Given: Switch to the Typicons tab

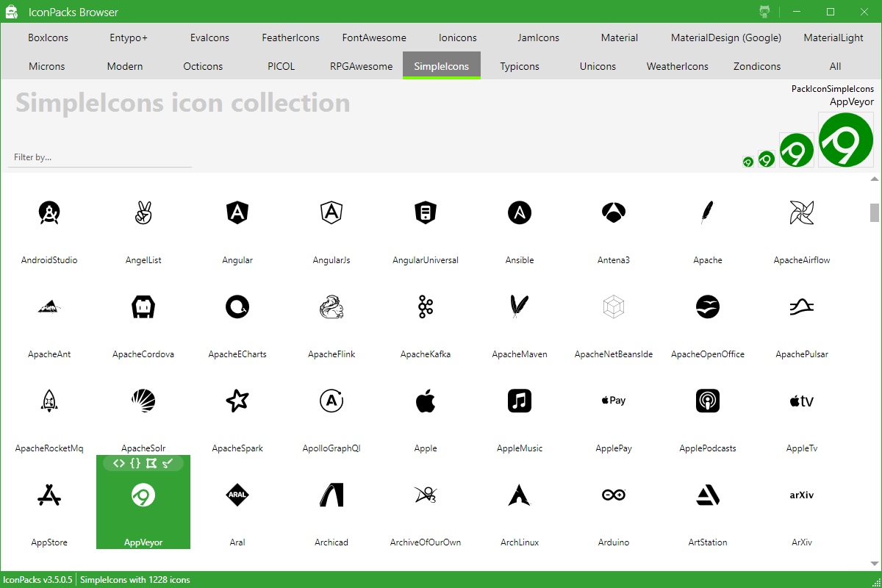Looking at the screenshot, I should pyautogui.click(x=520, y=66).
